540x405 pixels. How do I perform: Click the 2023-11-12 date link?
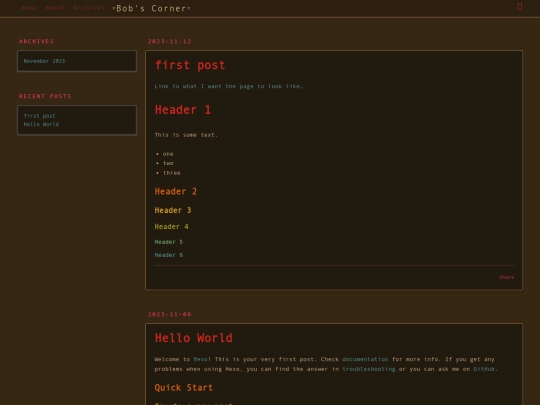click(x=169, y=41)
